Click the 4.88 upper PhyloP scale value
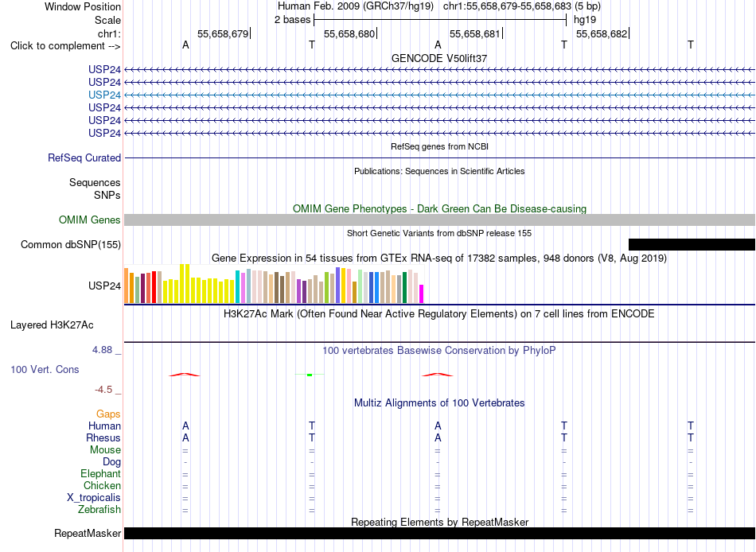Viewport: 756px width, 552px height. point(102,349)
